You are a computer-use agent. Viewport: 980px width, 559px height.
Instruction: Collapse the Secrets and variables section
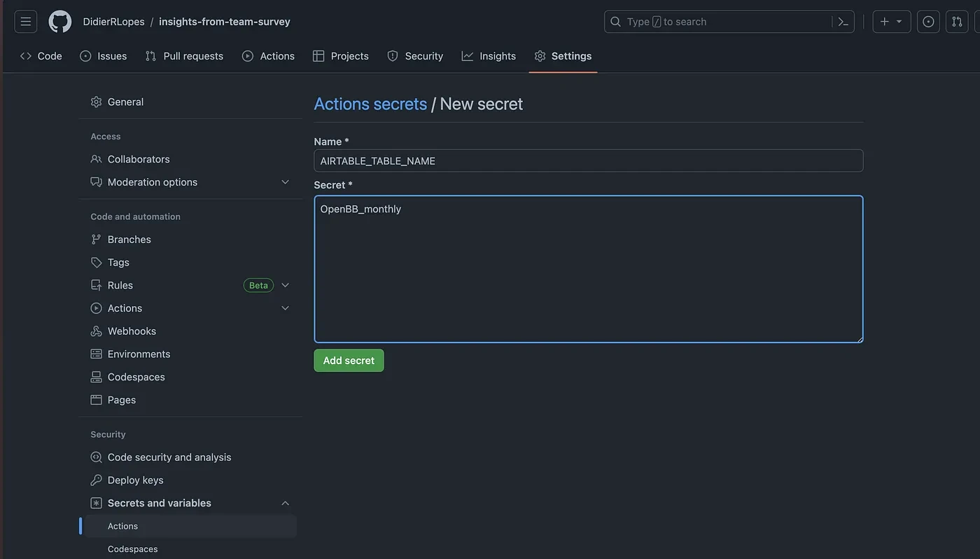tap(285, 503)
